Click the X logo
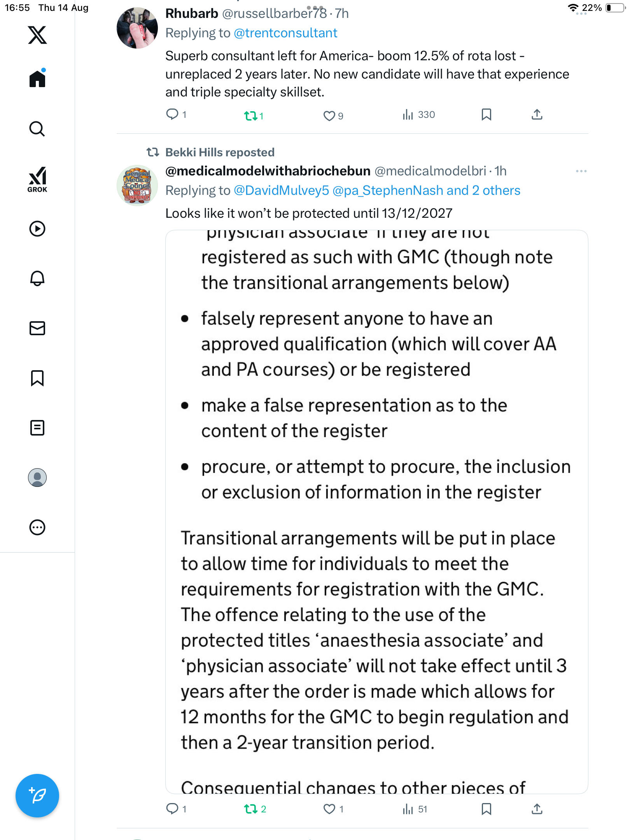Image resolution: width=630 pixels, height=840 pixels. [37, 35]
